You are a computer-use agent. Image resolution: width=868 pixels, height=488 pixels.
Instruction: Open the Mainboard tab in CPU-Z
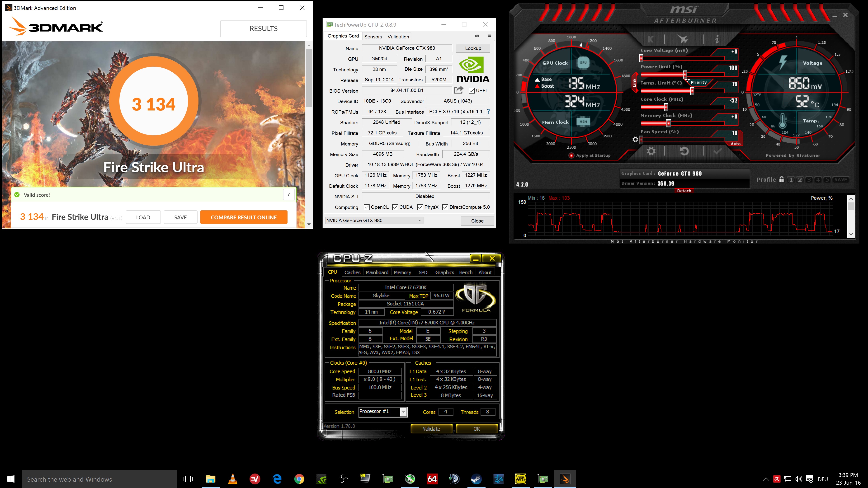pos(377,272)
